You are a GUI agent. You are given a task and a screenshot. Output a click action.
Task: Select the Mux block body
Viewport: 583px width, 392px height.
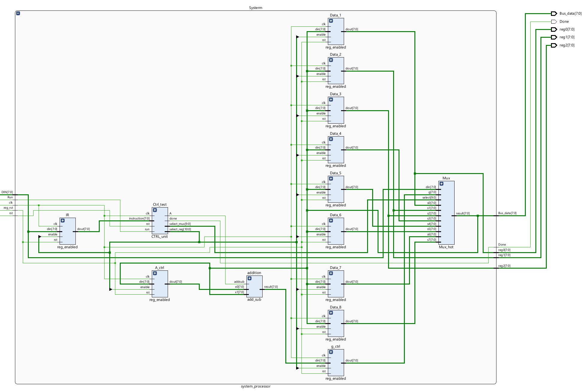click(446, 213)
